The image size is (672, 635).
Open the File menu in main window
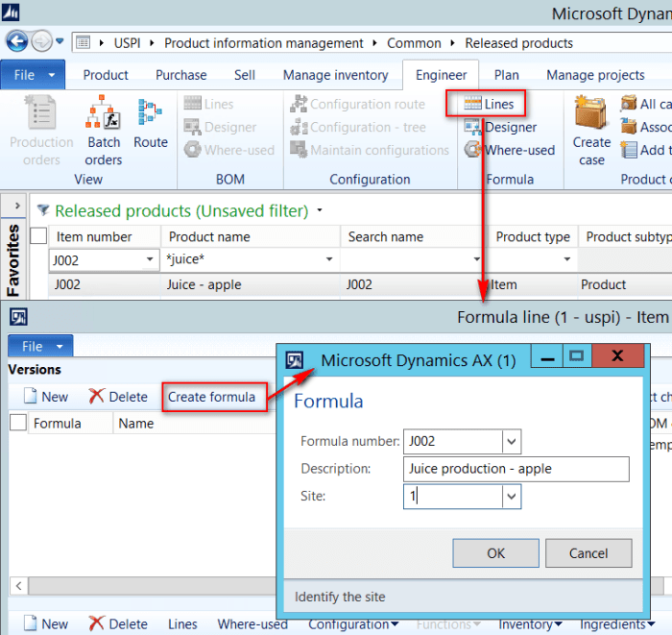coord(33,75)
